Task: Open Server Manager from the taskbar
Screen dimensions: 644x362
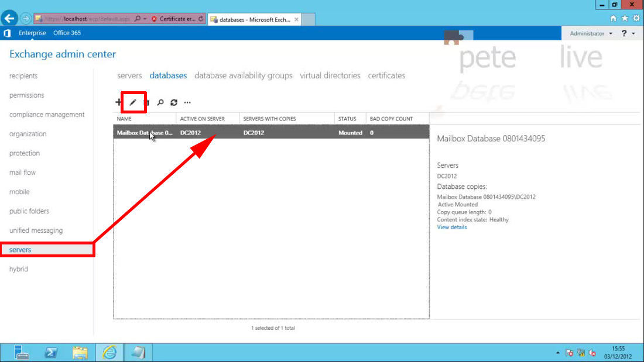Action: 21,353
